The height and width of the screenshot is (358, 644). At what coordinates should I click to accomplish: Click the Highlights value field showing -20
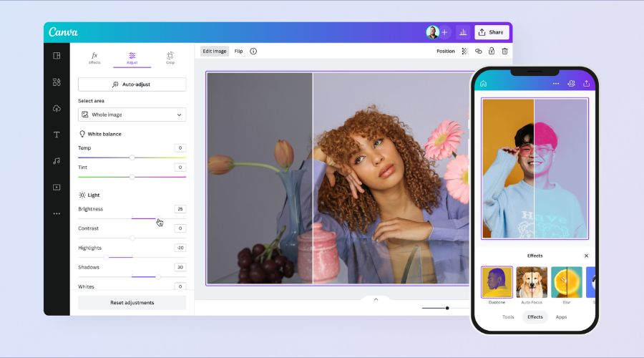pos(180,248)
